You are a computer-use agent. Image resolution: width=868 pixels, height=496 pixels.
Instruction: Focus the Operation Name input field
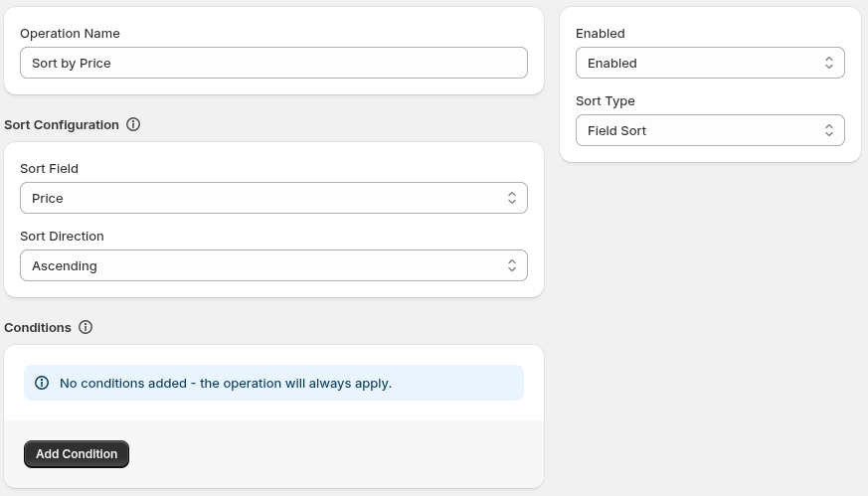pyautogui.click(x=273, y=63)
